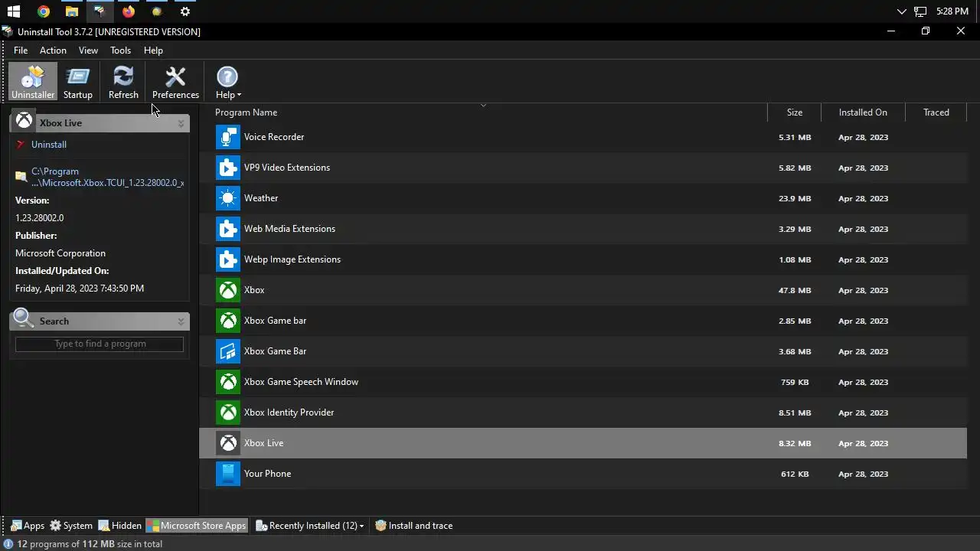The image size is (980, 551).
Task: Click Microsoft Corporation publisher text
Action: [x=60, y=253]
